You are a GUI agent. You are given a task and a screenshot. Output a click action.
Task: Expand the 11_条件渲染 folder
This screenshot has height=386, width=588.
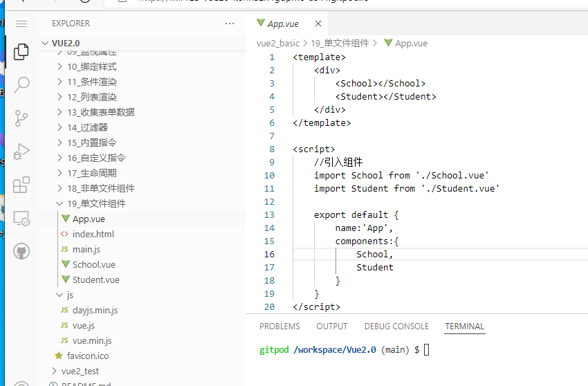[x=59, y=82]
